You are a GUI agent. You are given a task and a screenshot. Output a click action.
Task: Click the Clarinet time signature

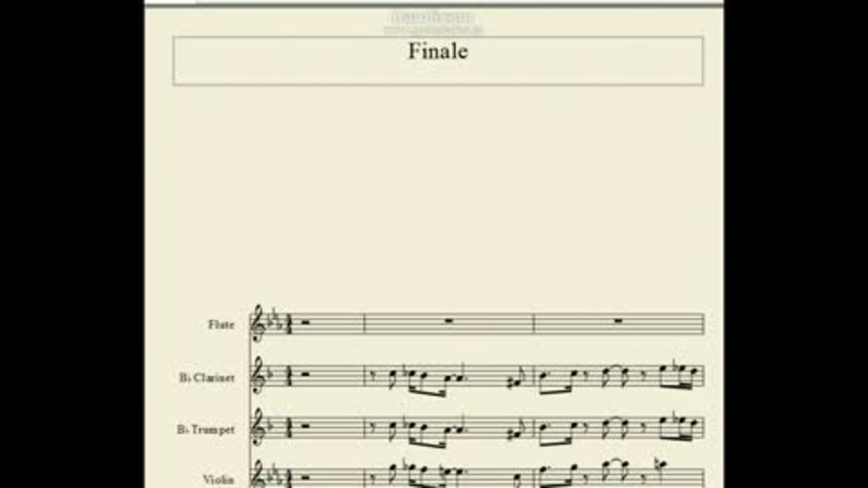click(288, 377)
